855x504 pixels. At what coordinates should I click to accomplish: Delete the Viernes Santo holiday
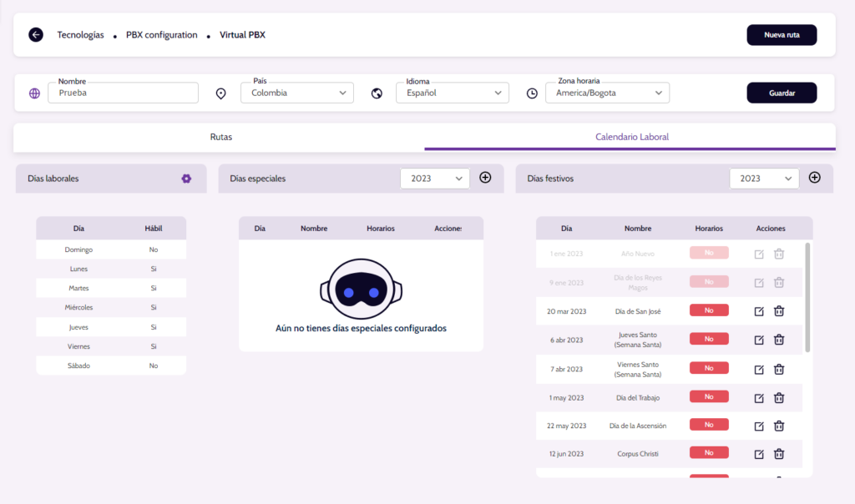tap(779, 369)
